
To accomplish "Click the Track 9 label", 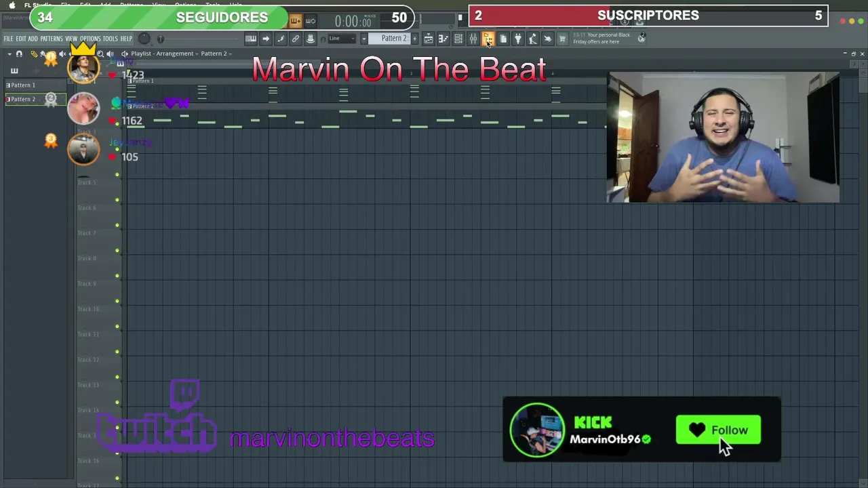I will click(87, 284).
